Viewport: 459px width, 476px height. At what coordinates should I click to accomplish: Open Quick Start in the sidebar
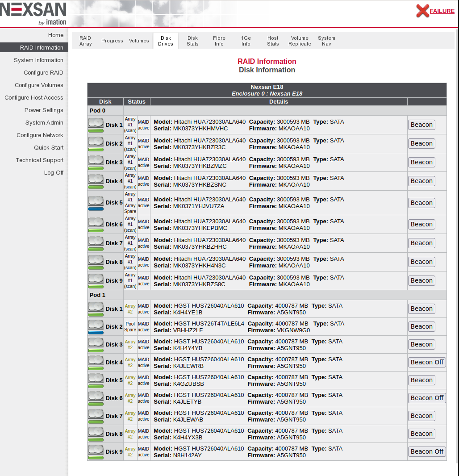pyautogui.click(x=49, y=147)
